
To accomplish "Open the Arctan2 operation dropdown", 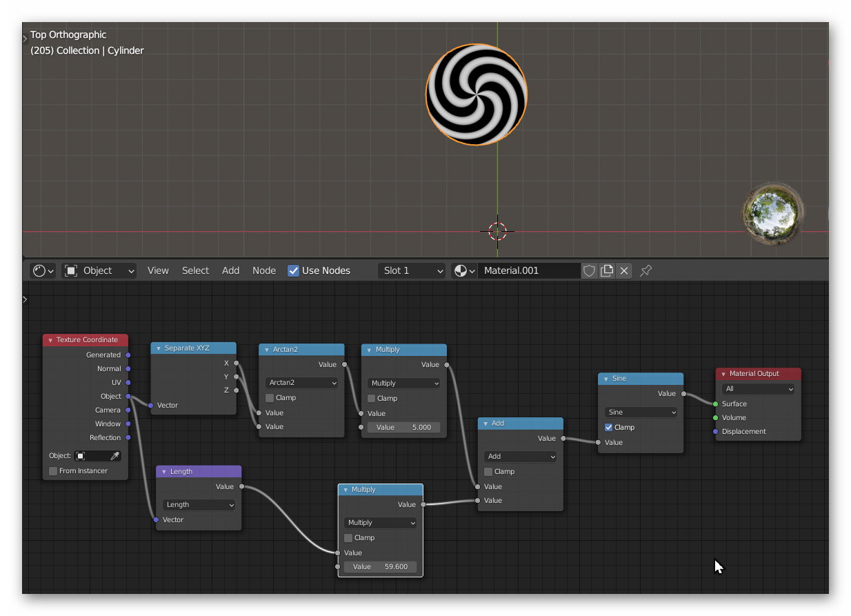I will coord(301,383).
